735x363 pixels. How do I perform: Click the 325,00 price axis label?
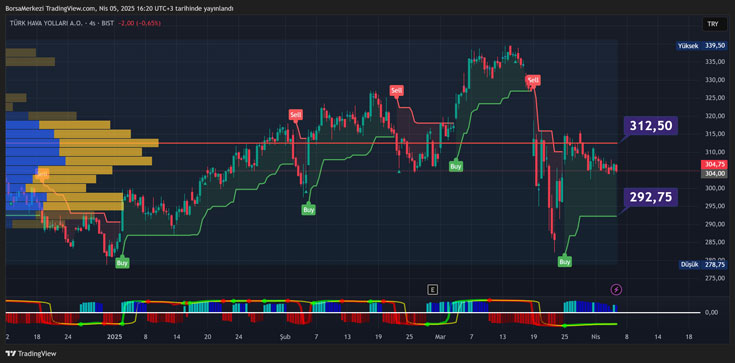715,98
